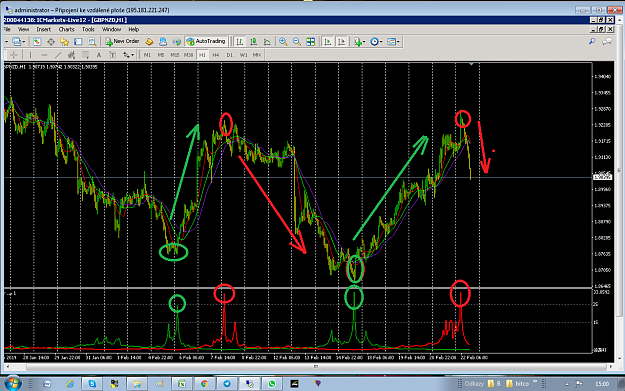This screenshot has height=391, width=625.
Task: Tile the chart windows
Action: pyautogui.click(x=311, y=41)
